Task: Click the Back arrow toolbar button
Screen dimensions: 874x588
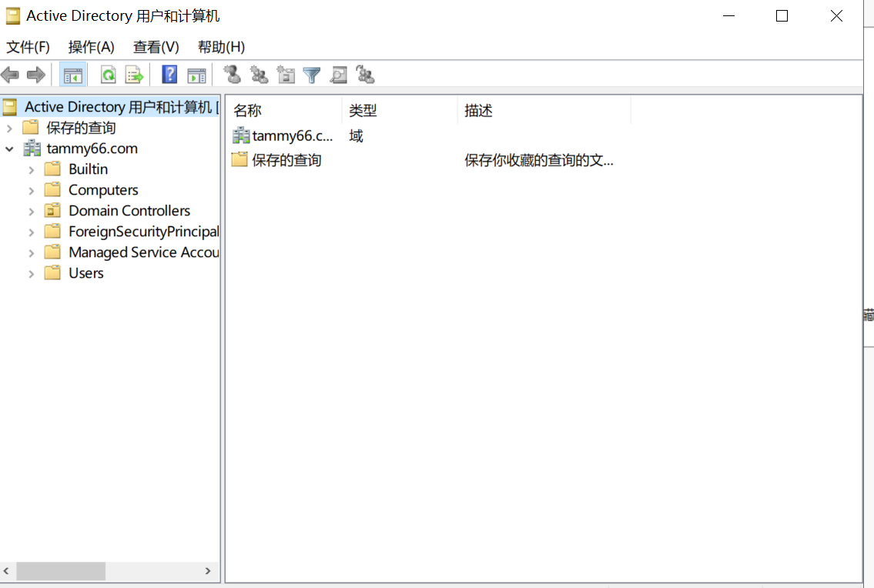Action: (x=10, y=75)
